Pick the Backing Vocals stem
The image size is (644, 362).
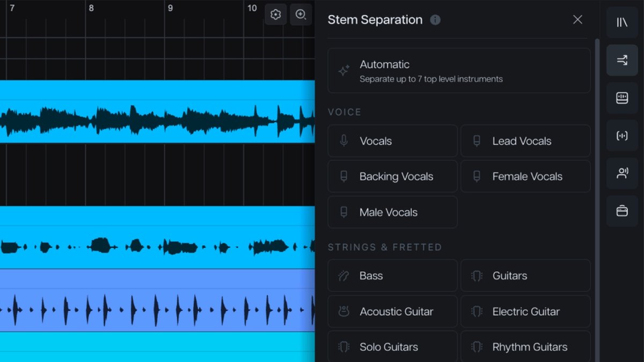click(392, 176)
